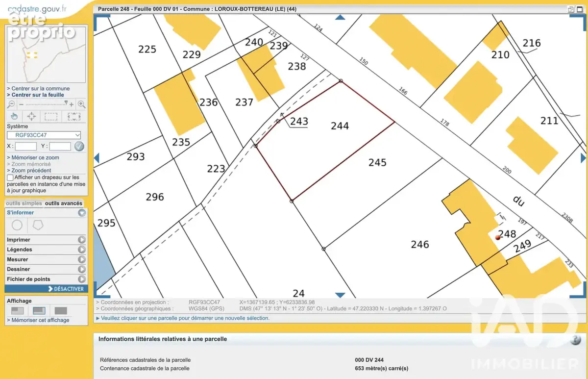Select the hand pan tool

point(14,116)
